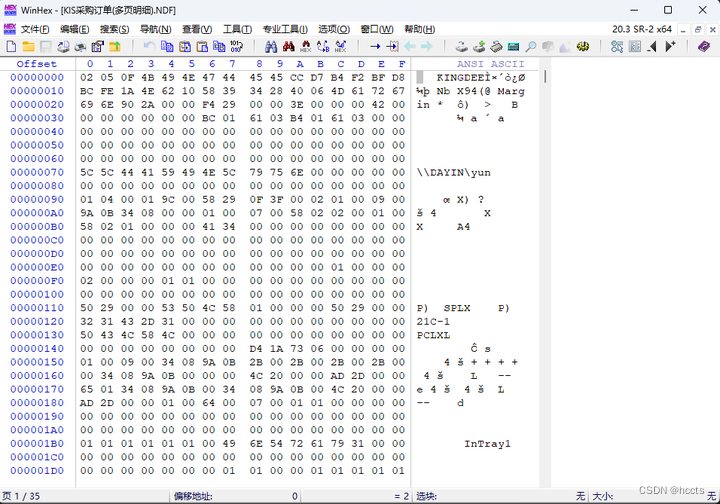Viewport: 720px width, 504px height.
Task: Click the Offset column header
Action: click(x=37, y=64)
